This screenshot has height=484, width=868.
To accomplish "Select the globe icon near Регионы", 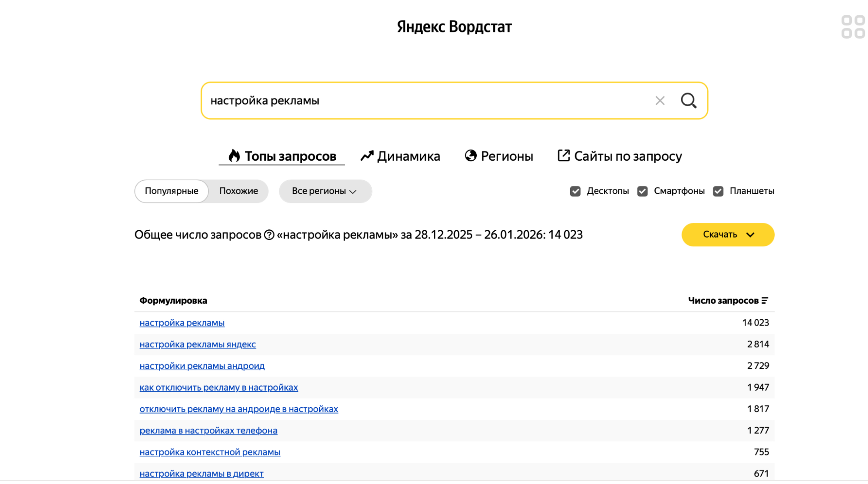I will pyautogui.click(x=472, y=156).
